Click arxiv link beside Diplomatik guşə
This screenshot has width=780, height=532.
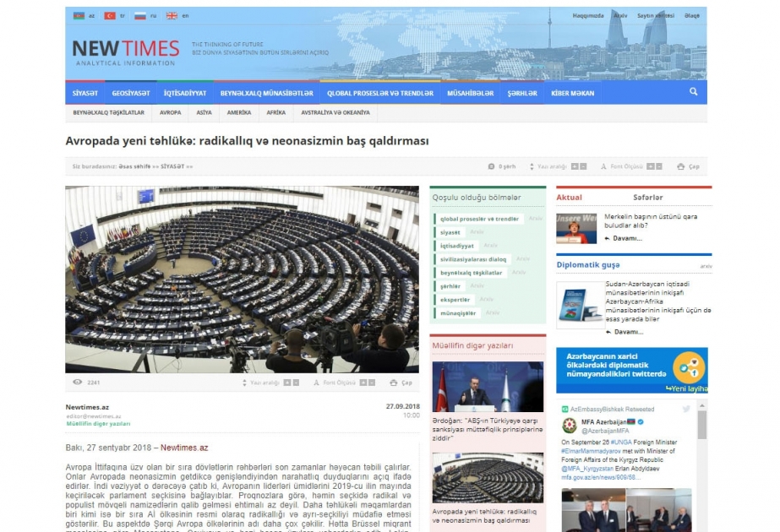706,267
